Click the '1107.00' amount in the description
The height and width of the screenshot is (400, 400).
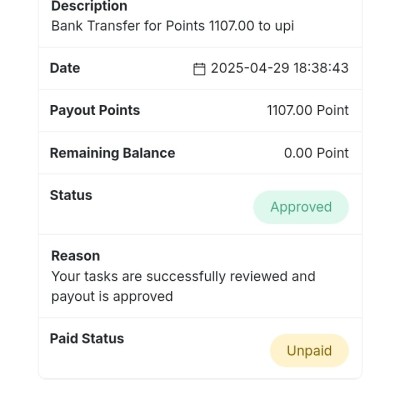click(x=232, y=26)
